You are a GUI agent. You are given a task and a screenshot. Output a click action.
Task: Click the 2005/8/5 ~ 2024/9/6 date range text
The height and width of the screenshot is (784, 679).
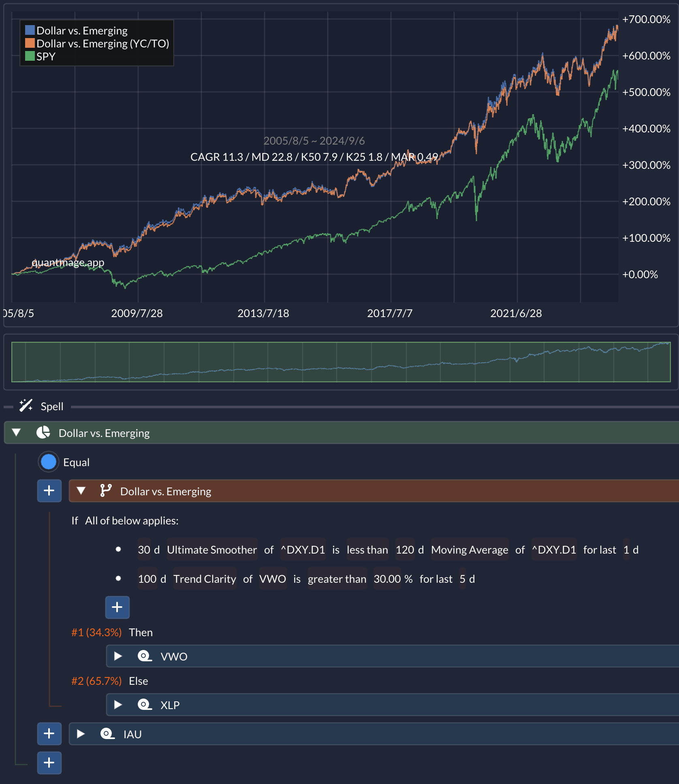[314, 141]
